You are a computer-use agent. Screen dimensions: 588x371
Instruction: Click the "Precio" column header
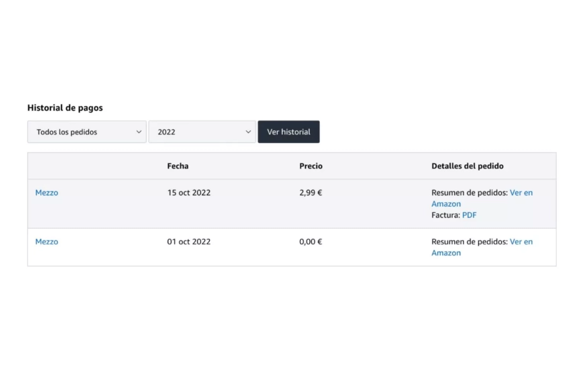pos(311,166)
